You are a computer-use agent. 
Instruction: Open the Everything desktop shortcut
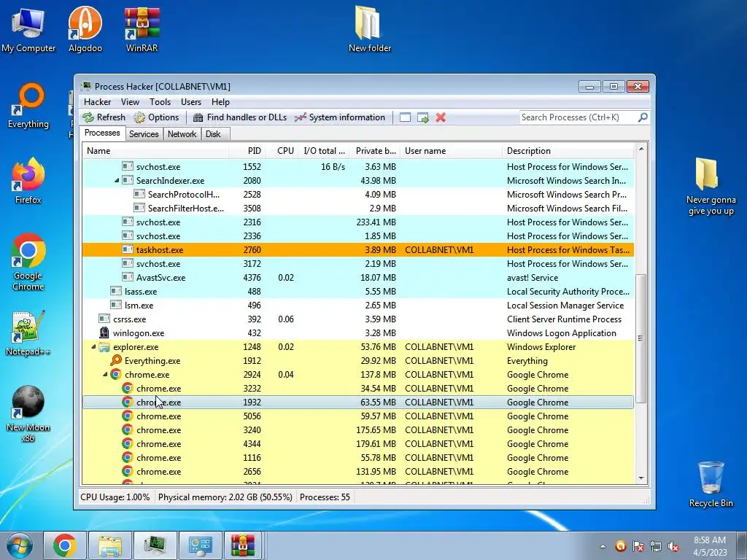click(28, 106)
